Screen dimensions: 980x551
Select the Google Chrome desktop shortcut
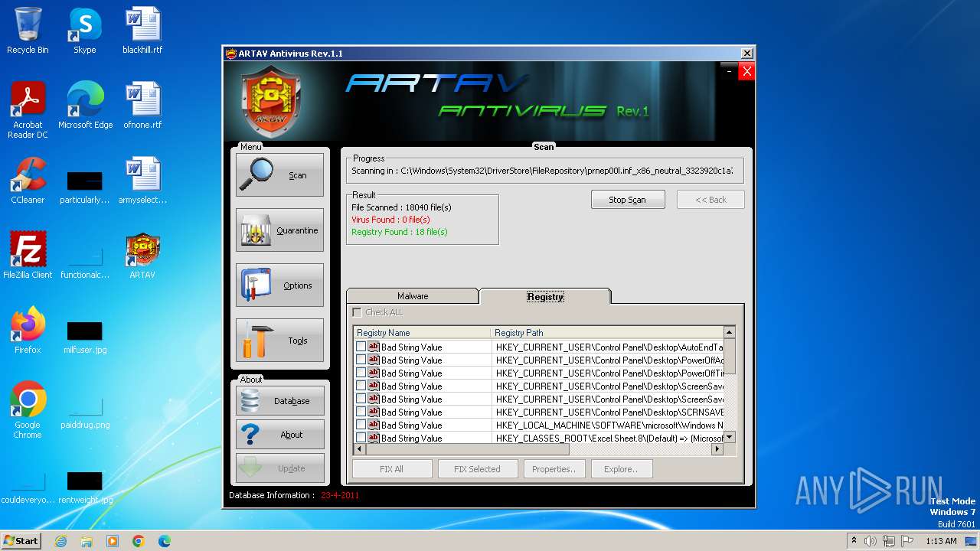[28, 410]
